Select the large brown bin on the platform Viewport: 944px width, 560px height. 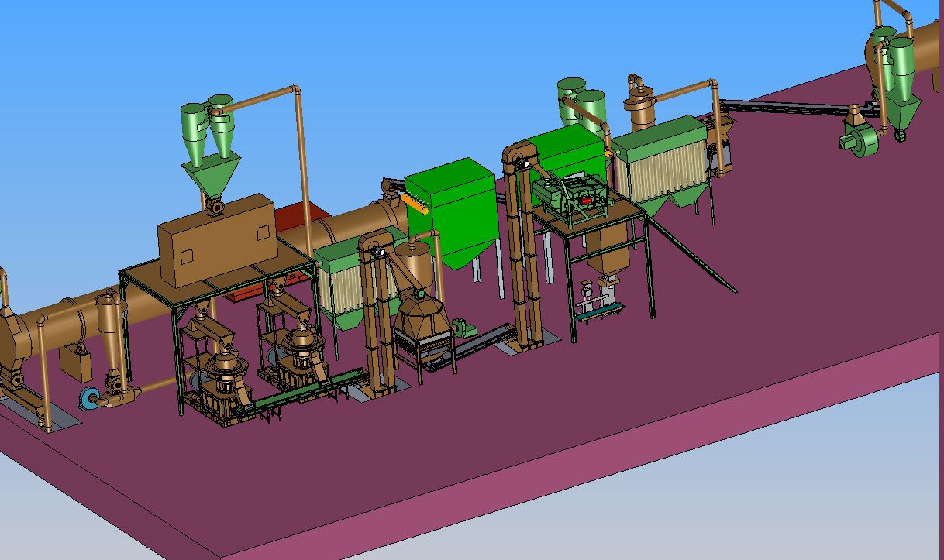215,241
